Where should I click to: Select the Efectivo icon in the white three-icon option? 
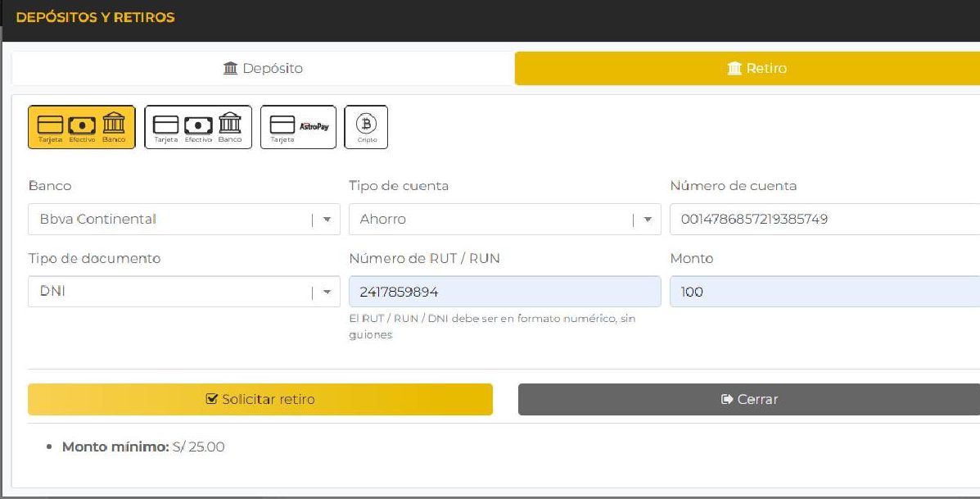(198, 125)
